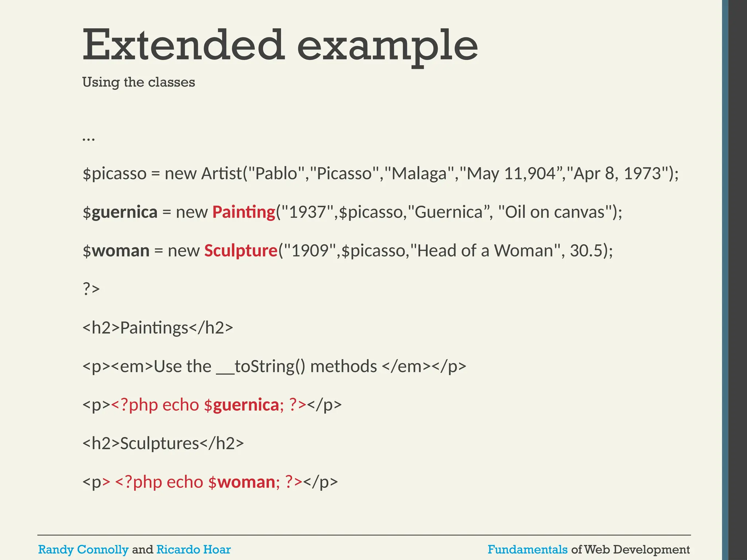Click the bold '$woman' variable in assignment

tap(116, 250)
